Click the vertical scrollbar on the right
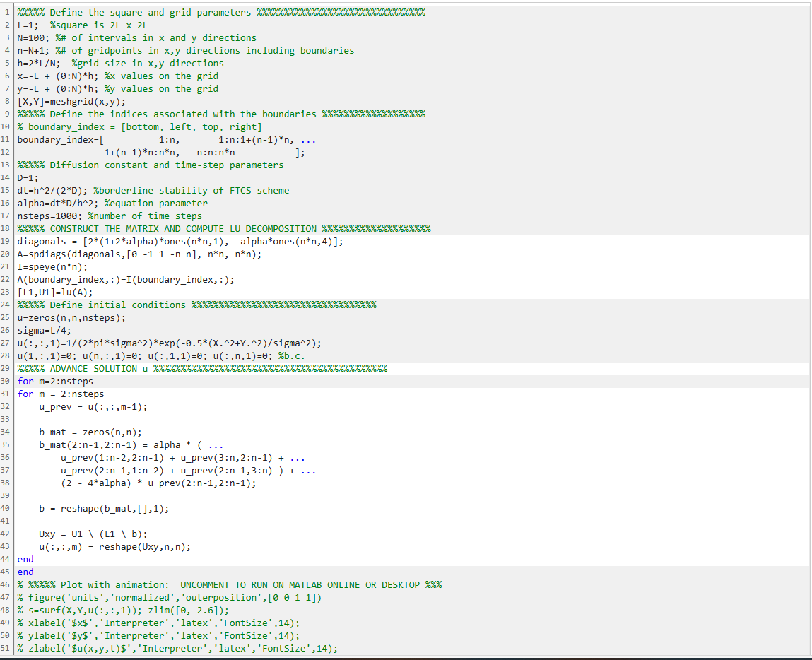812x660 pixels. pyautogui.click(x=807, y=283)
